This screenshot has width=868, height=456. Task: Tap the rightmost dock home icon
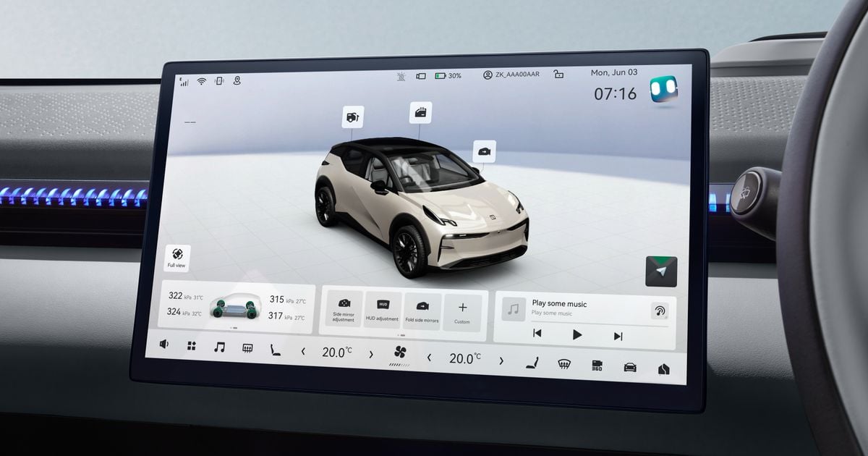pos(663,369)
